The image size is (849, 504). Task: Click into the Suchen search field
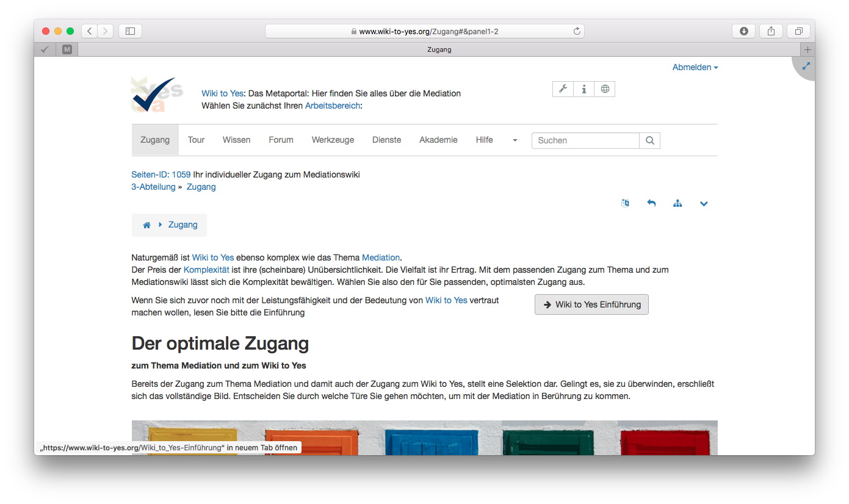coord(585,140)
